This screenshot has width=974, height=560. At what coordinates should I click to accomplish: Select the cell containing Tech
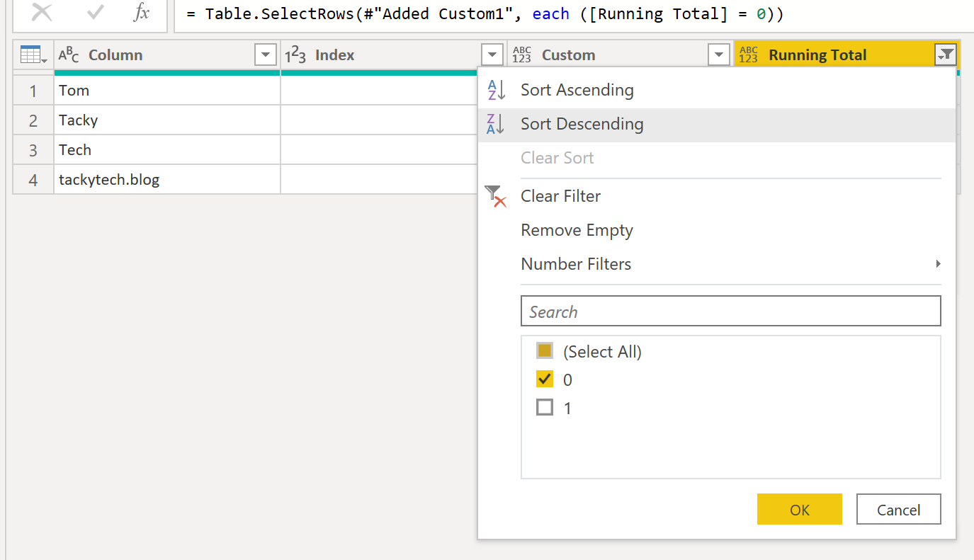167,149
